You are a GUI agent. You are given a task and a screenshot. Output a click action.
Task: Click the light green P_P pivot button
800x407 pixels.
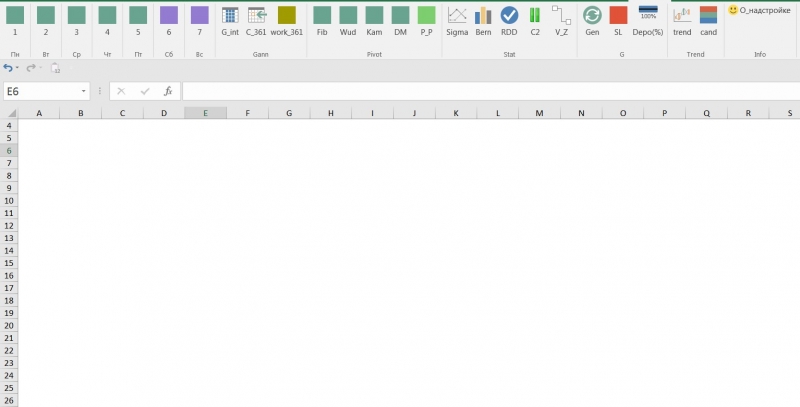427,21
